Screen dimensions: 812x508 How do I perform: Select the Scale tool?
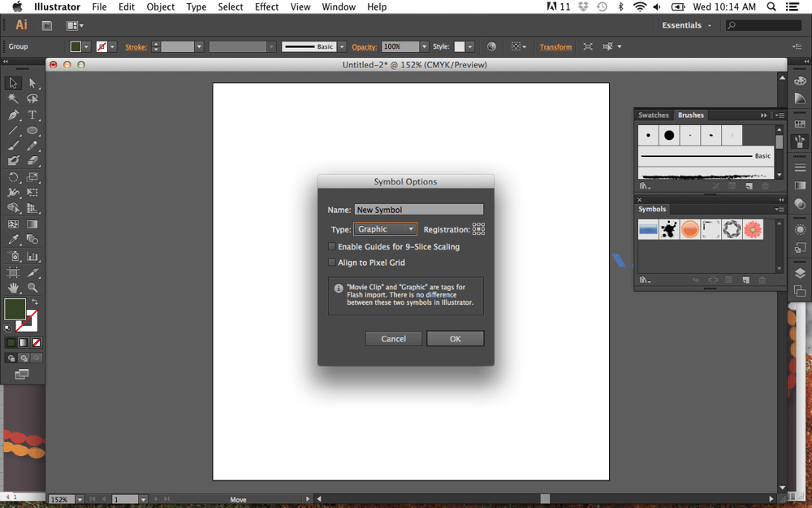32,177
